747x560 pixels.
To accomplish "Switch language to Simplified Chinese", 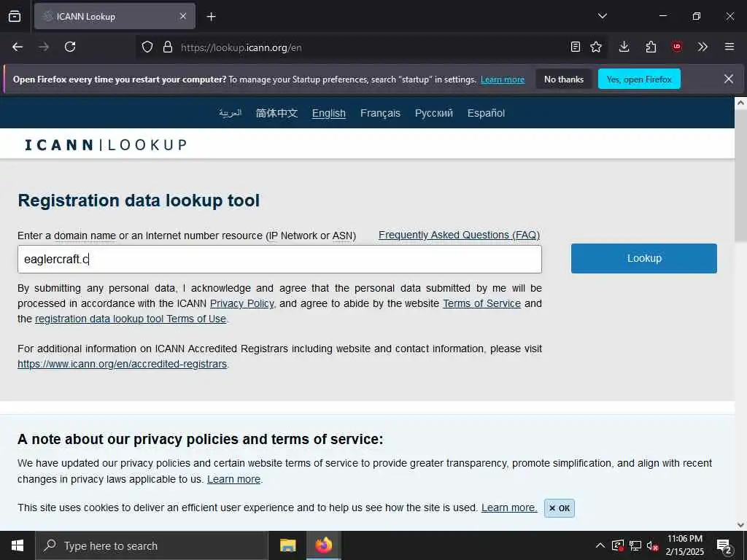I will click(276, 113).
